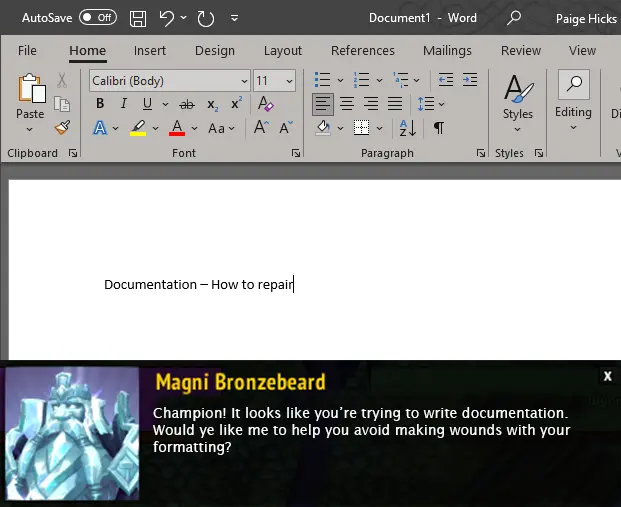Click Magni Bronzebeard portrait thumbnail
This screenshot has width=621, height=507.
click(x=73, y=433)
